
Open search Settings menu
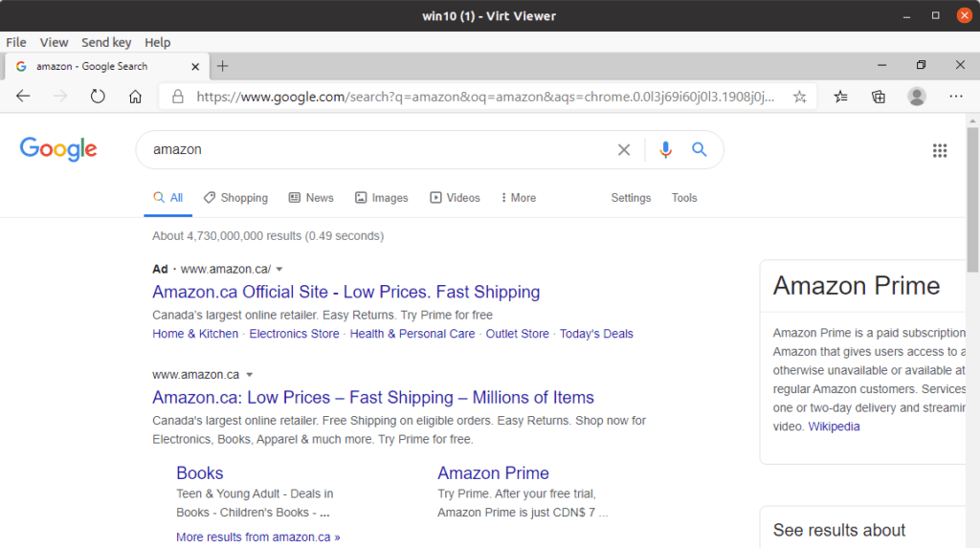tap(631, 197)
